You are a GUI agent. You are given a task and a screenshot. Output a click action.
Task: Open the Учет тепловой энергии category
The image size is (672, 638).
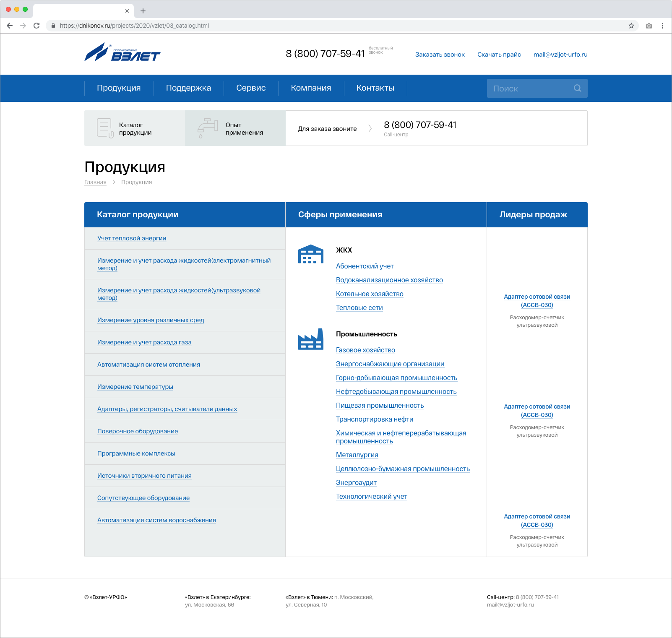[132, 238]
